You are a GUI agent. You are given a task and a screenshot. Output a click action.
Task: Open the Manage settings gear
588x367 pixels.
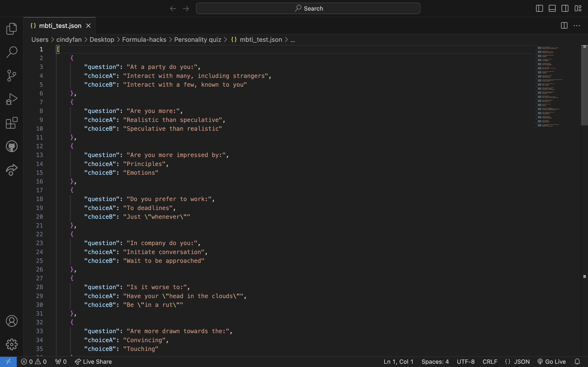11,344
